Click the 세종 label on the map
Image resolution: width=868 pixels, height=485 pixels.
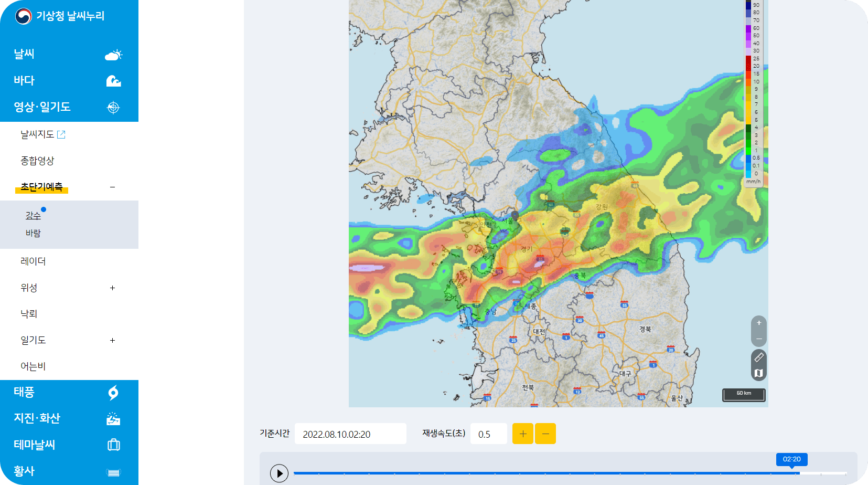pos(531,306)
